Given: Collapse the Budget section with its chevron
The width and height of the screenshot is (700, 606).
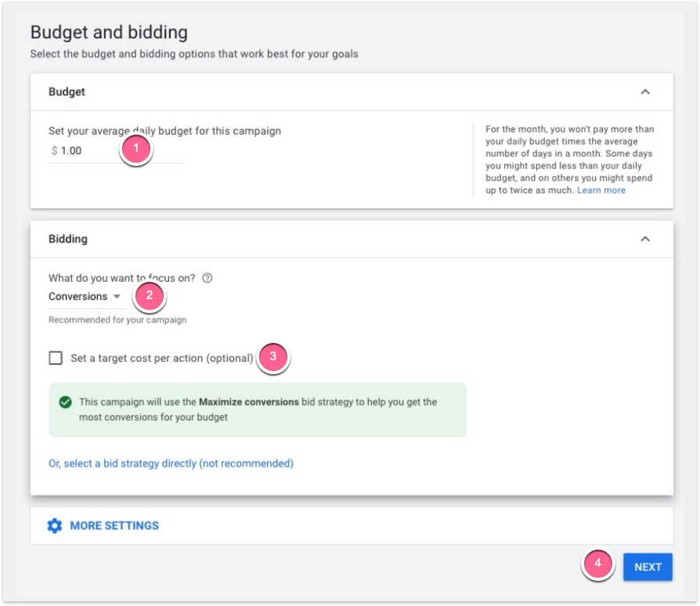Looking at the screenshot, I should click(x=644, y=92).
